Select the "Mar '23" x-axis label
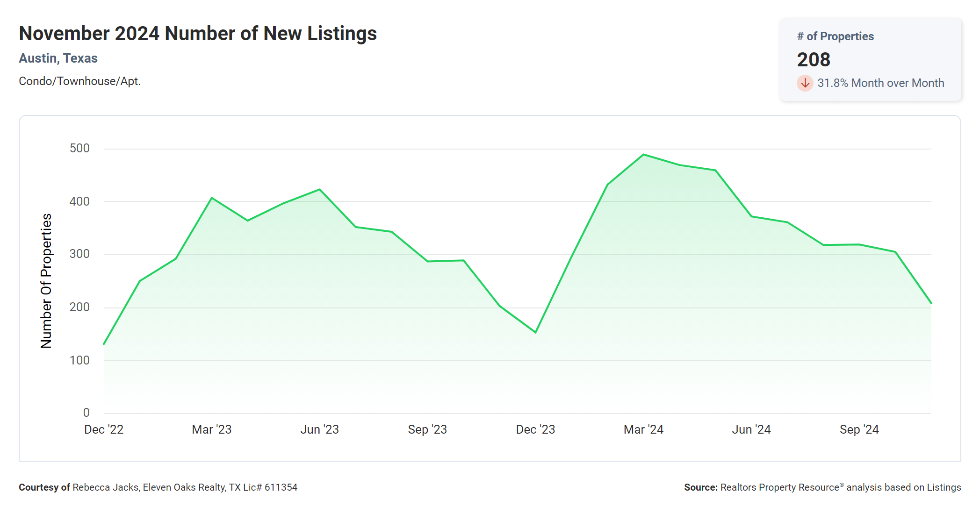This screenshot has width=980, height=514. pyautogui.click(x=212, y=429)
